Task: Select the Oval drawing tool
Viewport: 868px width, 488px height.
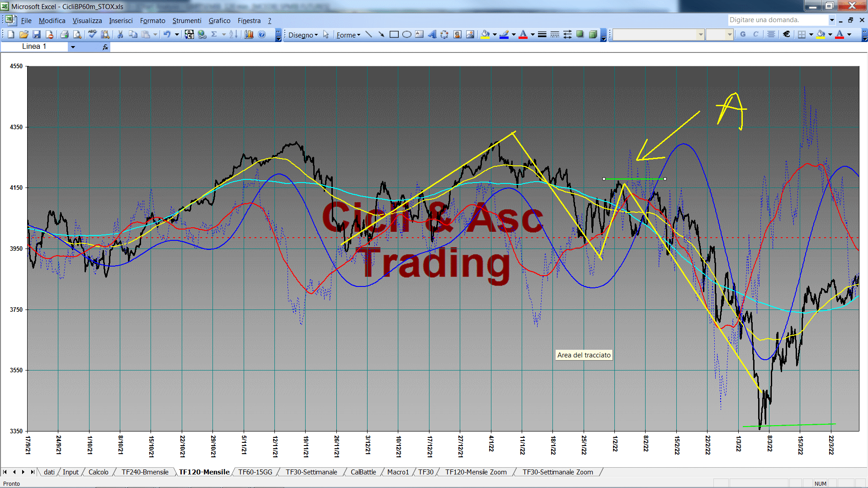Action: (x=406, y=34)
